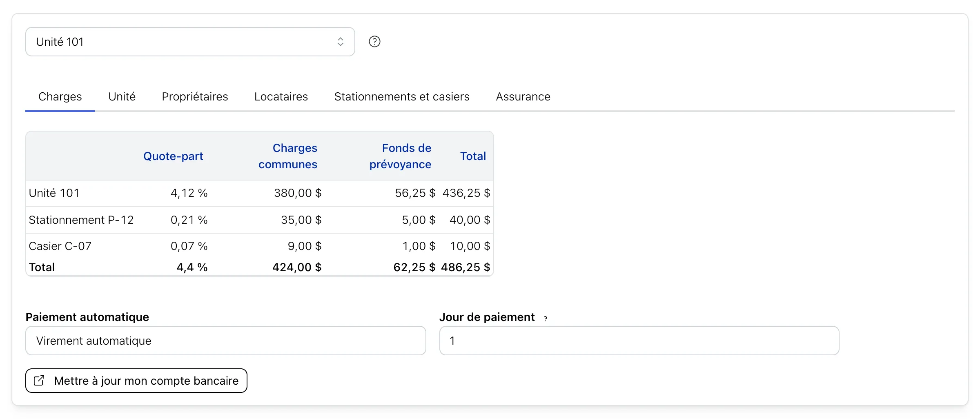Click the 5,00 $ fonds de prévoyance value

click(419, 220)
